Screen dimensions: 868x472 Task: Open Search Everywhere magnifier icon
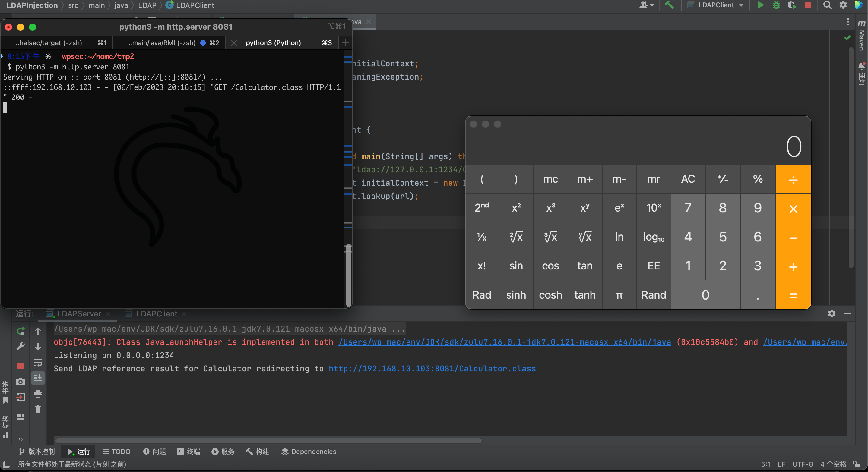827,5
